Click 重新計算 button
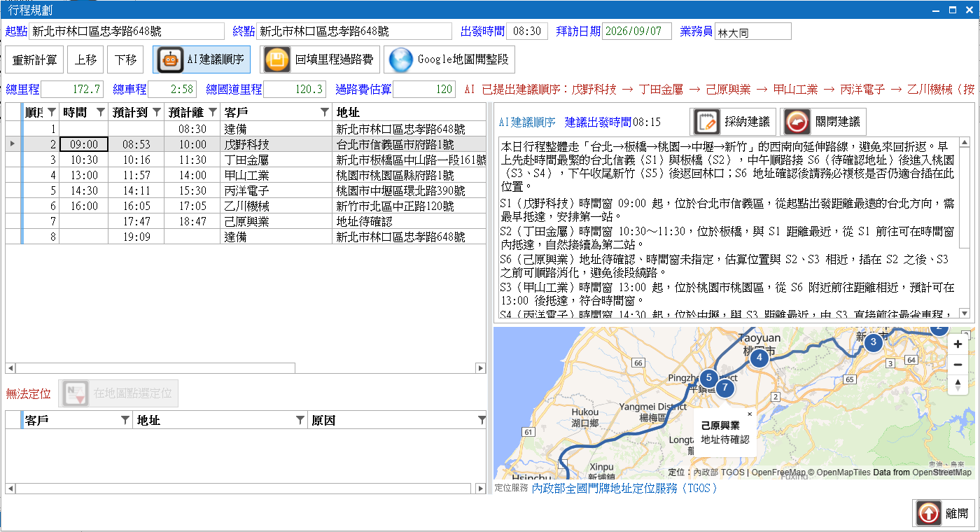The image size is (980, 532). pyautogui.click(x=35, y=59)
